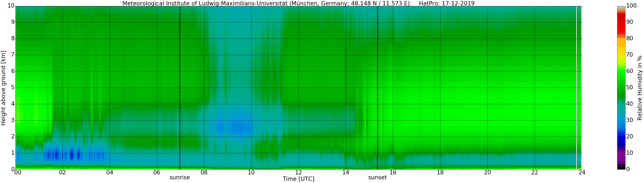
Task: Select the sunrise dotted vertical line in plot
Action: 180,88
